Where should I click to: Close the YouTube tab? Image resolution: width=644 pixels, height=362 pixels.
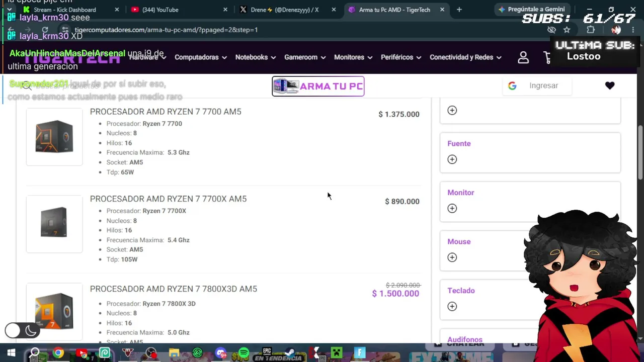click(x=225, y=10)
